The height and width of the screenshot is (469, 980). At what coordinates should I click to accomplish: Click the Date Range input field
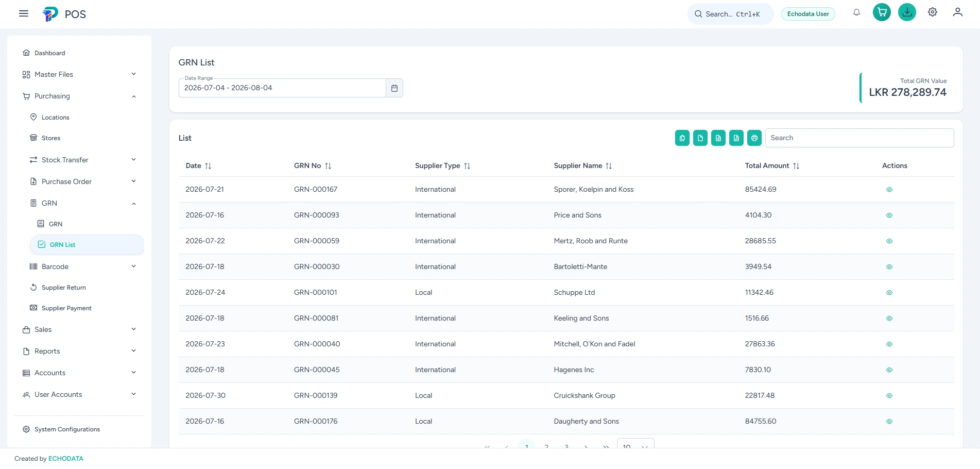(282, 88)
